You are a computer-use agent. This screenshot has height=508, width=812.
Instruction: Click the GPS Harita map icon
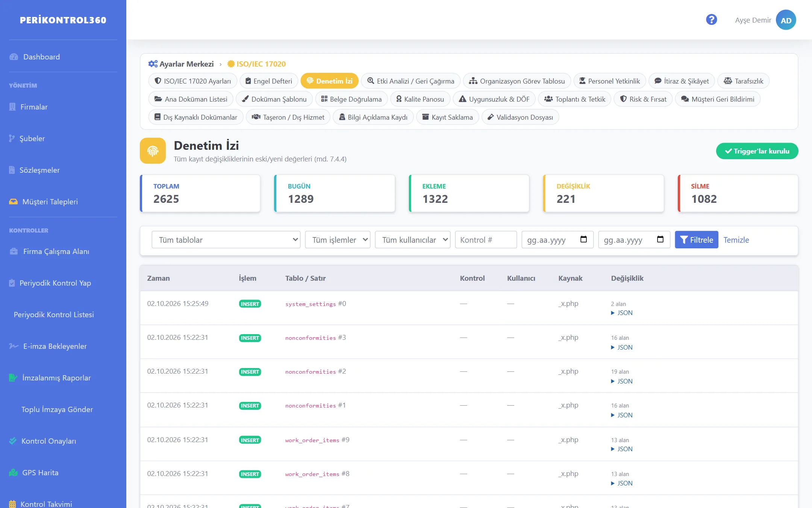click(x=14, y=473)
